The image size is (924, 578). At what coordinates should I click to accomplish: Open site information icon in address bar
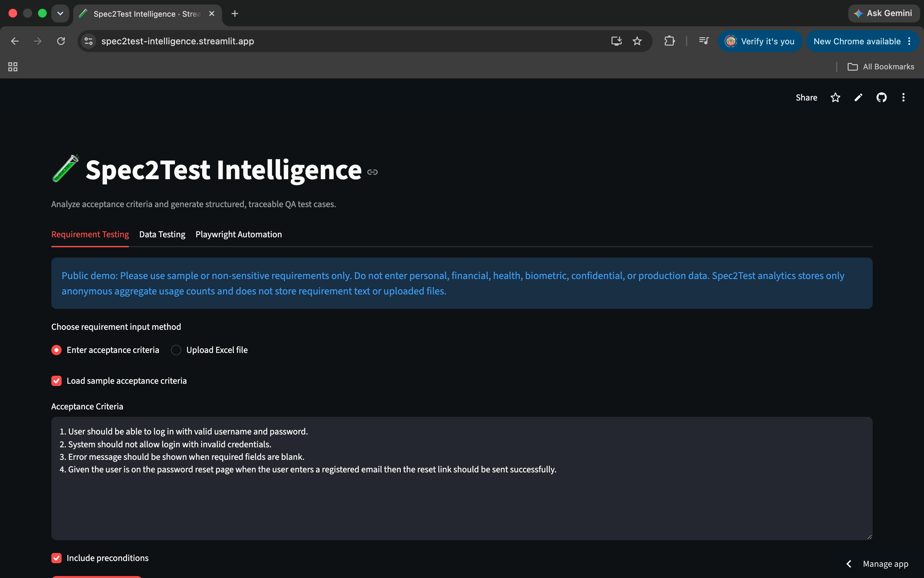[89, 41]
